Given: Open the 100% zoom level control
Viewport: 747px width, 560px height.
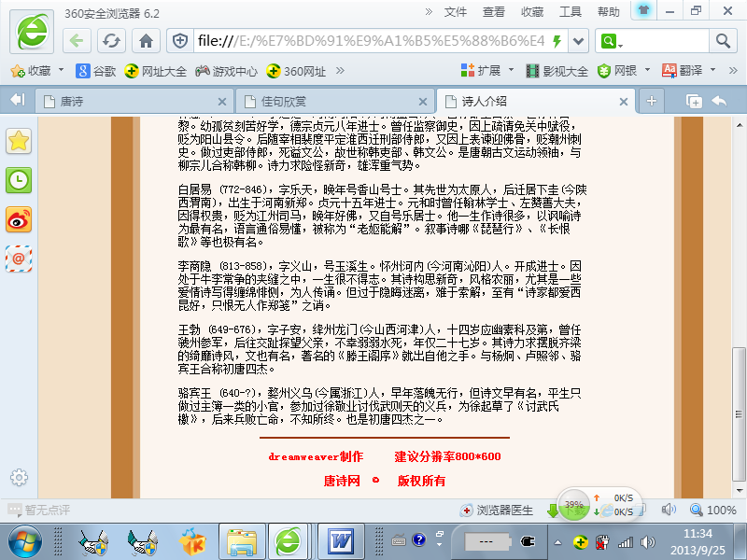Looking at the screenshot, I should pyautogui.click(x=713, y=511).
